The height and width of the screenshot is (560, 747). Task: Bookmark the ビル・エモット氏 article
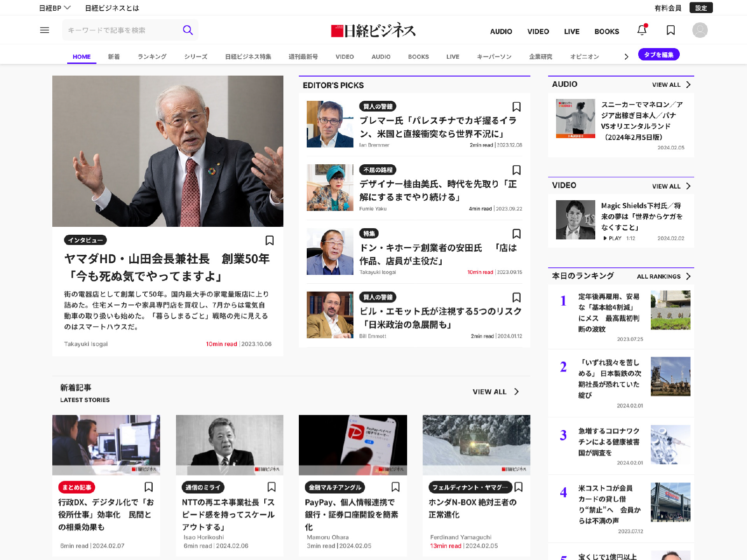(516, 298)
